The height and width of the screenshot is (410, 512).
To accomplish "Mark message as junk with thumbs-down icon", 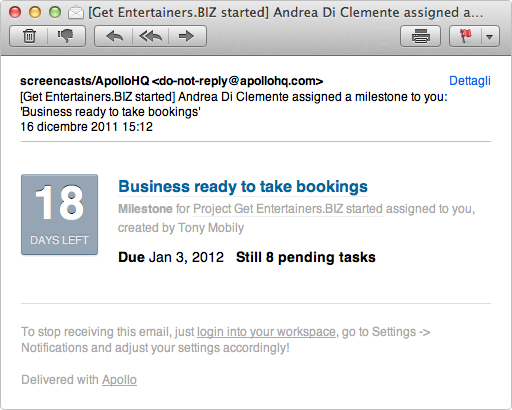I will [66, 36].
